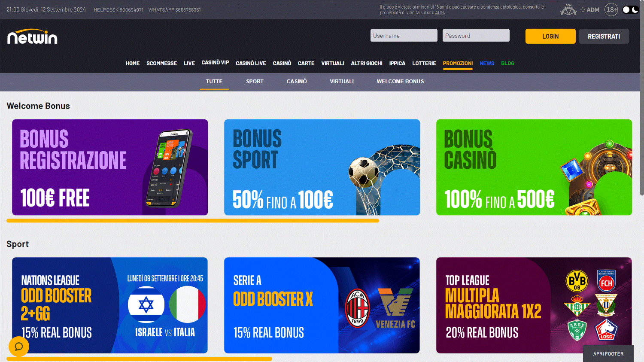The width and height of the screenshot is (644, 362).
Task: Click the Login button
Action: coord(550,36)
